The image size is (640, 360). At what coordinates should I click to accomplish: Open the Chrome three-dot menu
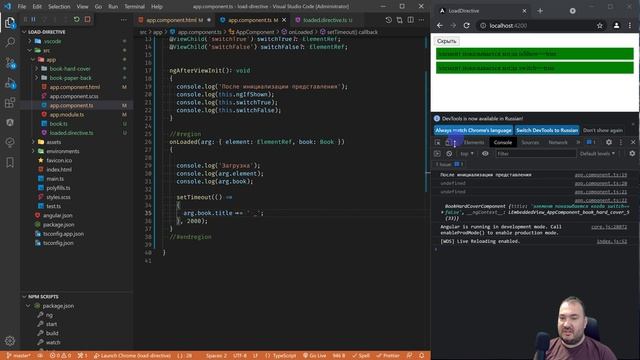click(x=630, y=25)
